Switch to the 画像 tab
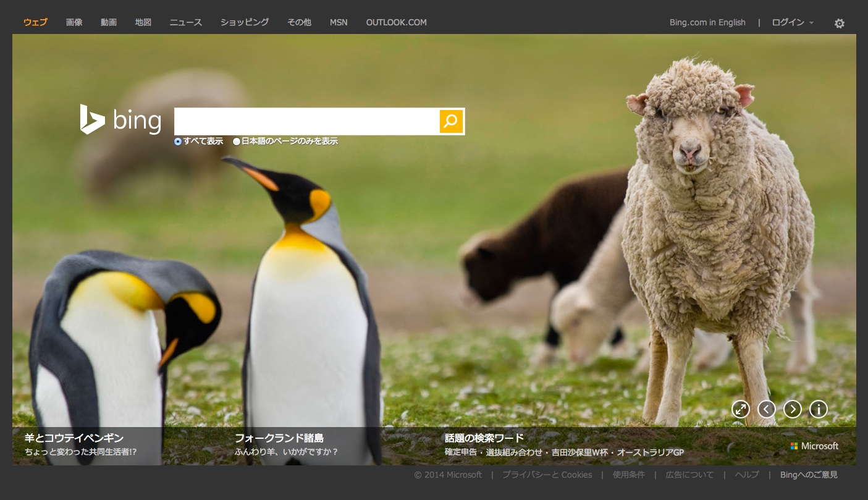 tap(74, 22)
